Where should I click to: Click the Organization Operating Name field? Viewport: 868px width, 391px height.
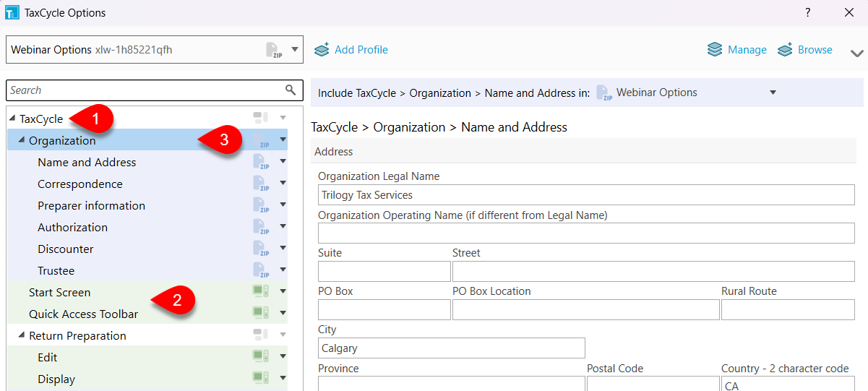click(586, 233)
